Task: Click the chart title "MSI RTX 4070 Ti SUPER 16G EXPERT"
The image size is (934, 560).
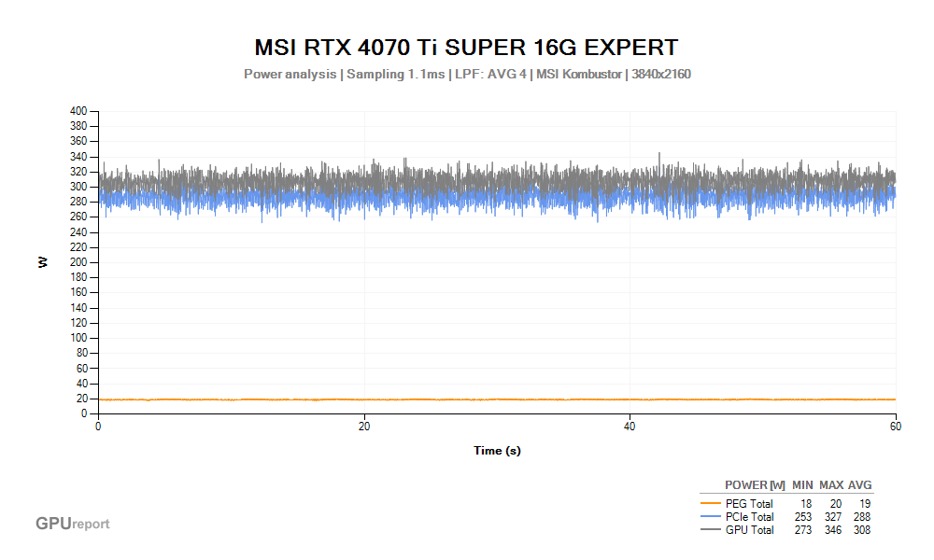Action: pyautogui.click(x=466, y=48)
